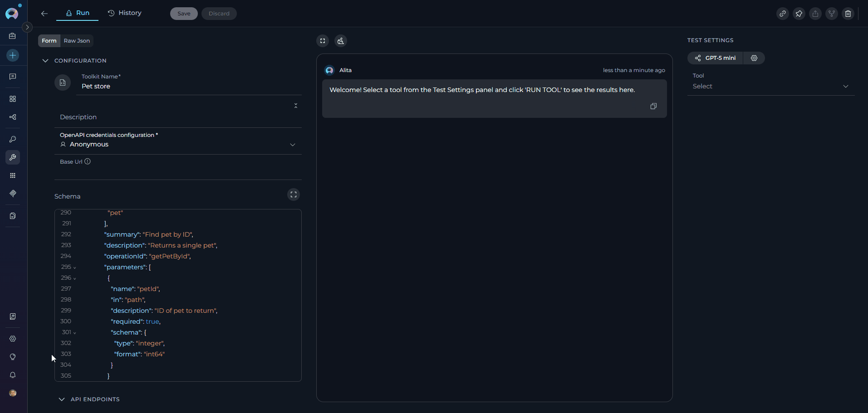Switch to the Raw Json tab
Screen dimensions: 868x413
click(76, 41)
